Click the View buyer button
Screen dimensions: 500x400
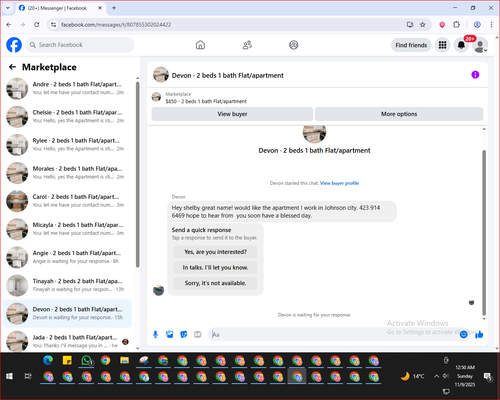pos(232,114)
